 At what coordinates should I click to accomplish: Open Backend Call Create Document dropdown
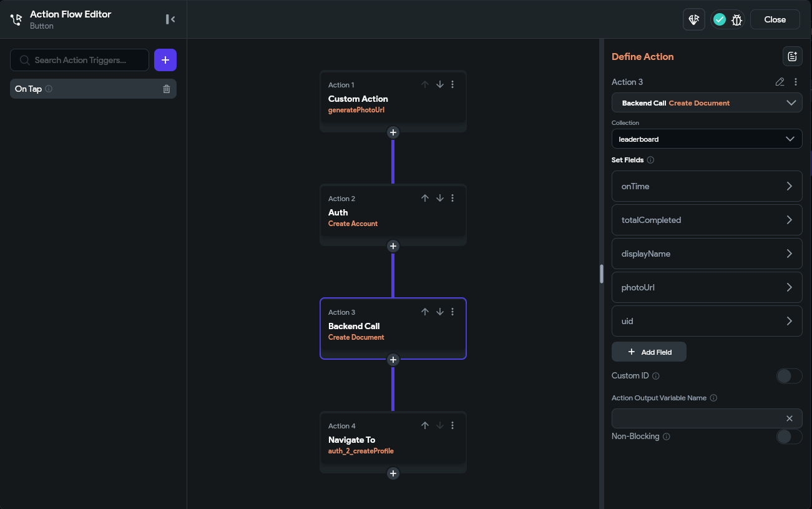click(x=707, y=102)
